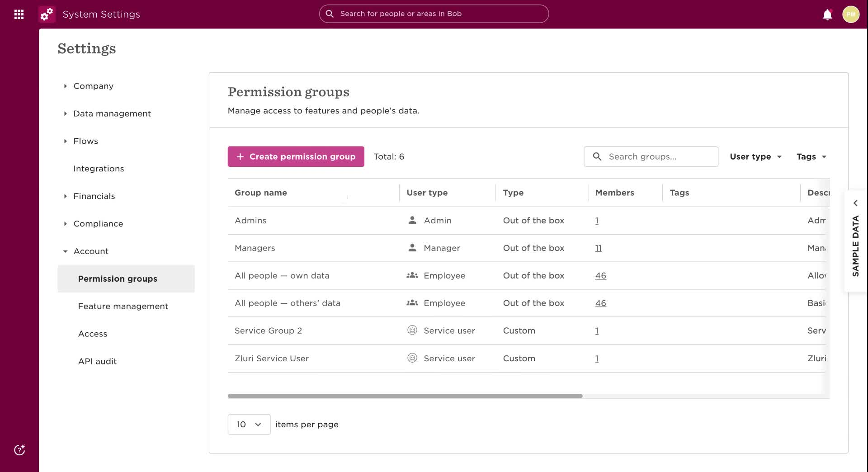The image size is (868, 472).
Task: Click the Members column header
Action: point(614,193)
